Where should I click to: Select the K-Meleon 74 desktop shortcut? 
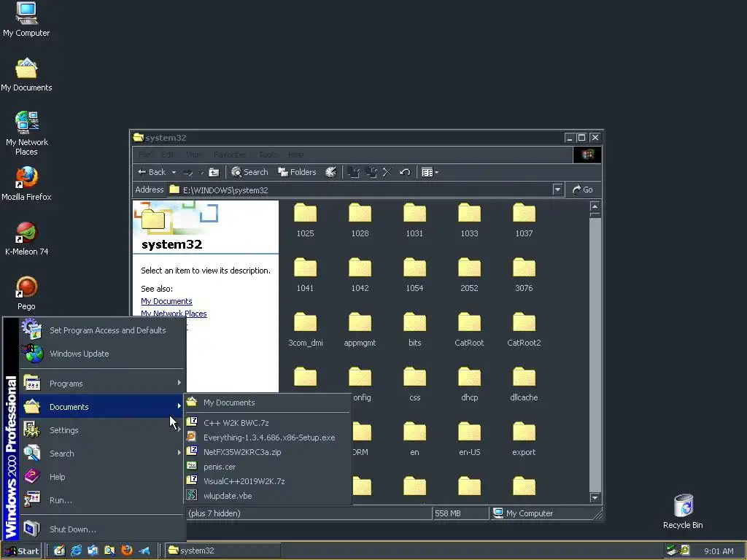(x=26, y=238)
